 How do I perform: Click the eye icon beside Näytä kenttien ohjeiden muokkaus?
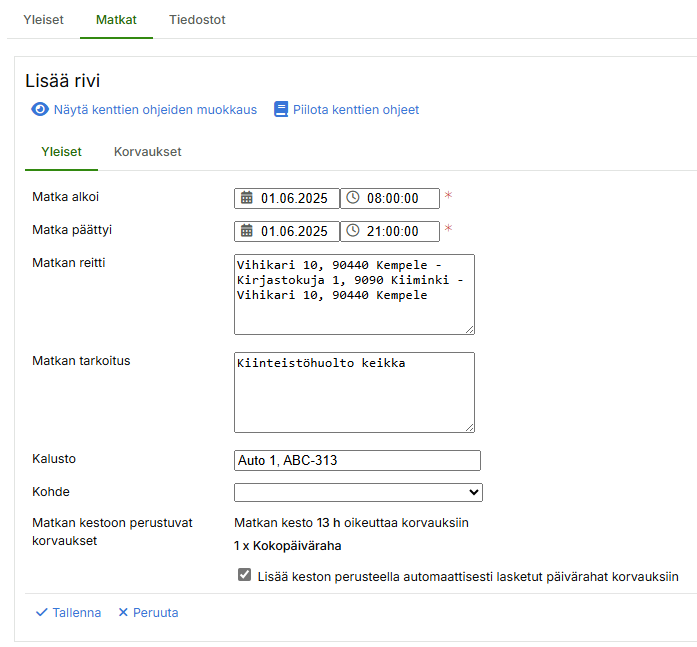[x=40, y=110]
